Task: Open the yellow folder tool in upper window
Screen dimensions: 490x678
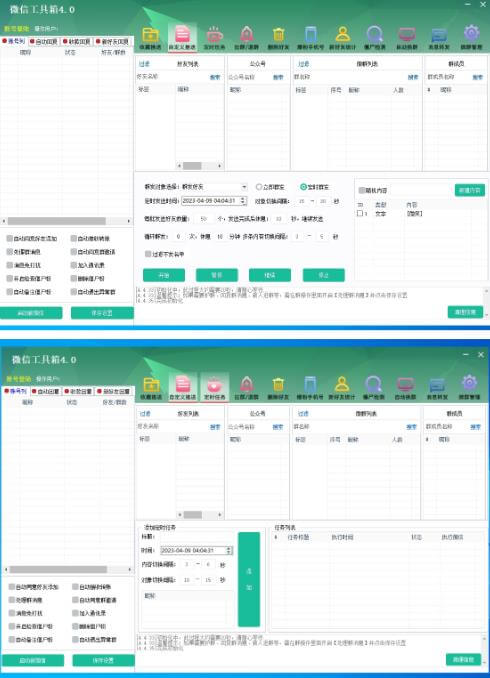Action: pyautogui.click(x=151, y=37)
